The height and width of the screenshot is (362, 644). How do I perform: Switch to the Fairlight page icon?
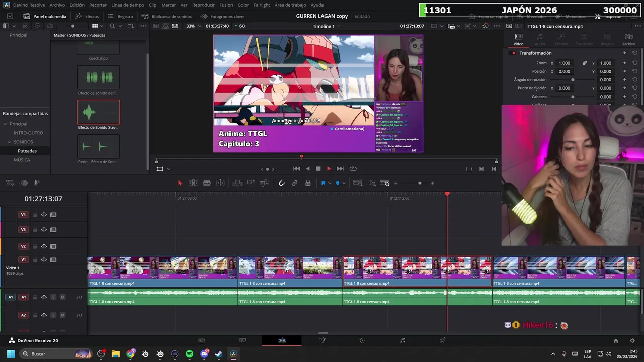(x=403, y=340)
